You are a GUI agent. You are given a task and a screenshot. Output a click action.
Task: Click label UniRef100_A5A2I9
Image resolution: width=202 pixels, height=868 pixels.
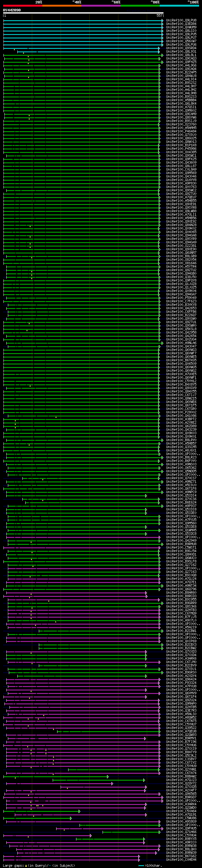[x=181, y=627]
